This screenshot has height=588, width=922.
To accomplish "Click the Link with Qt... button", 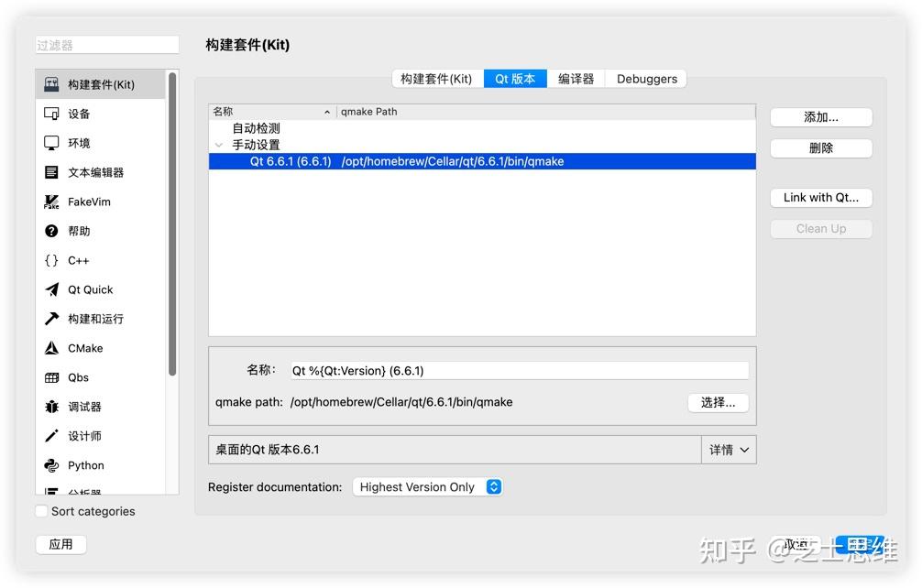I will (x=821, y=198).
